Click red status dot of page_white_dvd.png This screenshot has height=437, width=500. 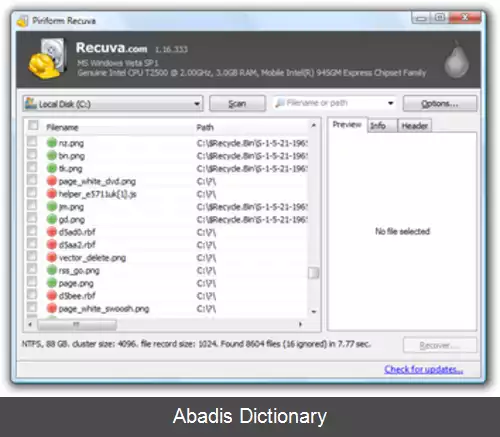(x=52, y=181)
